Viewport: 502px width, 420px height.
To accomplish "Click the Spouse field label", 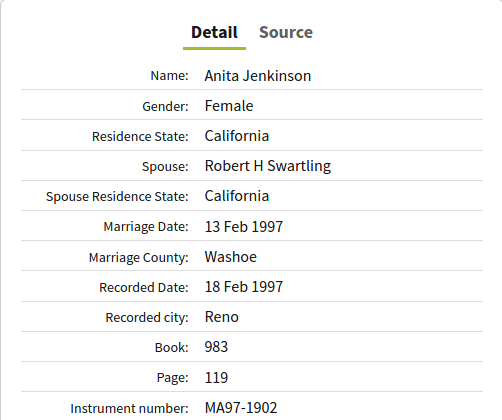I will pos(165,166).
